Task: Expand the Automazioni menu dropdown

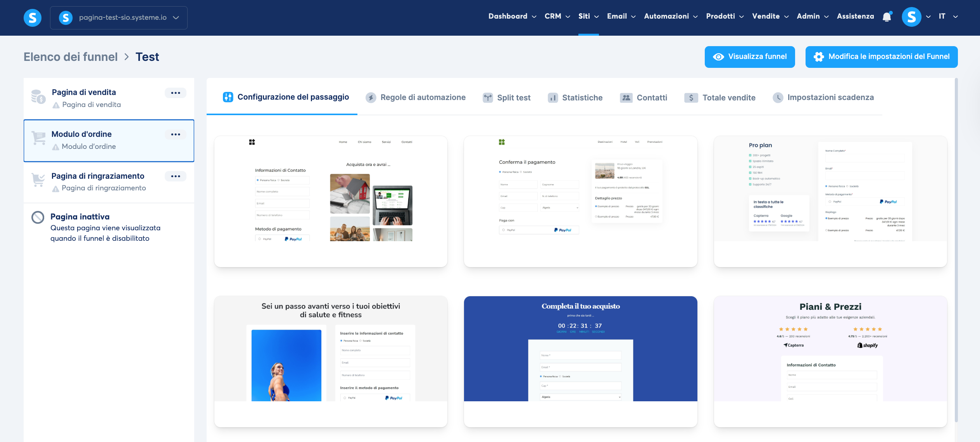Action: click(671, 16)
